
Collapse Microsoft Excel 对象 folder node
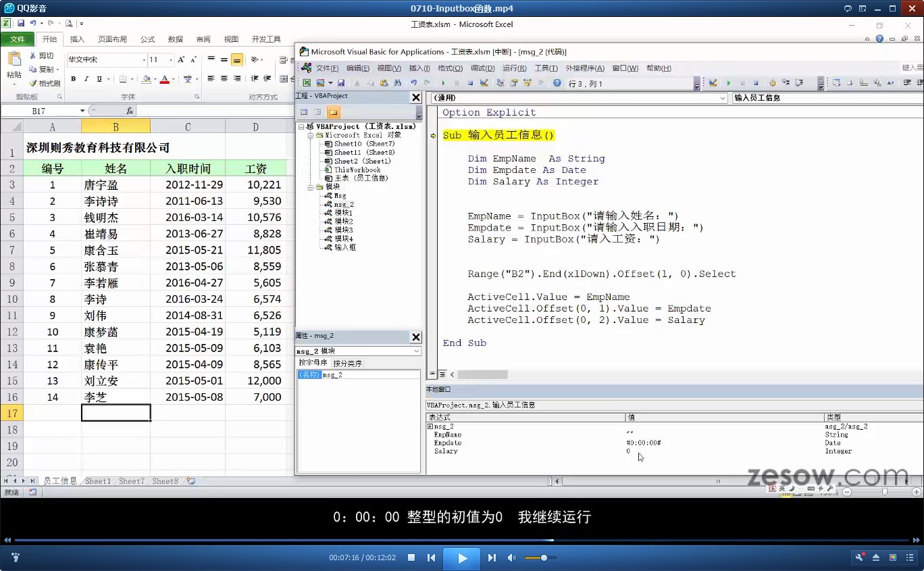[311, 135]
